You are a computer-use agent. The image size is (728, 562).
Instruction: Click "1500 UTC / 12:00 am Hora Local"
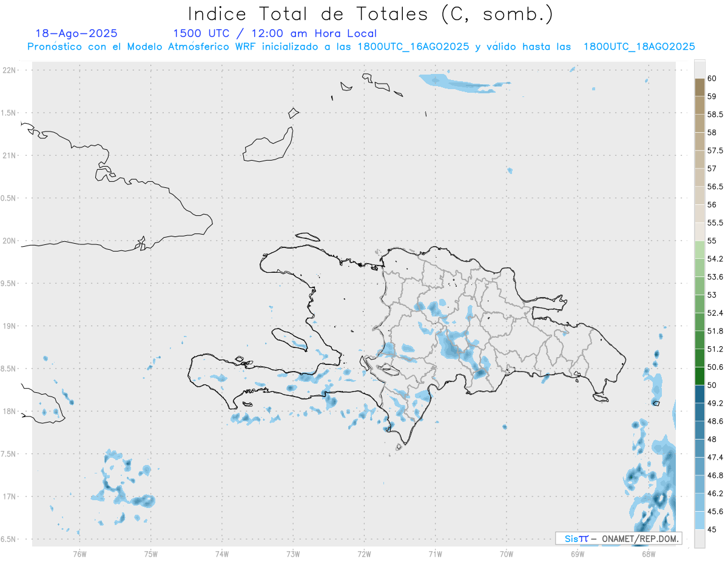click(x=275, y=34)
